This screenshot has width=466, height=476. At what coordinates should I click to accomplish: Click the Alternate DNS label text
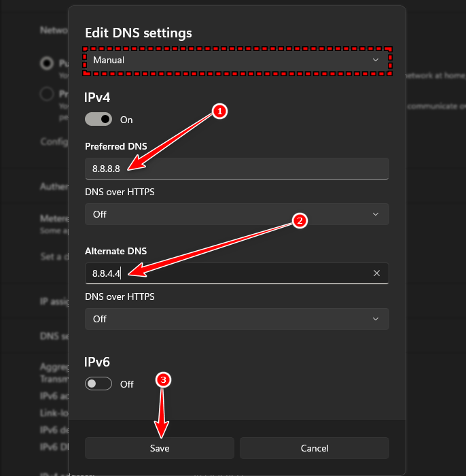coord(115,252)
